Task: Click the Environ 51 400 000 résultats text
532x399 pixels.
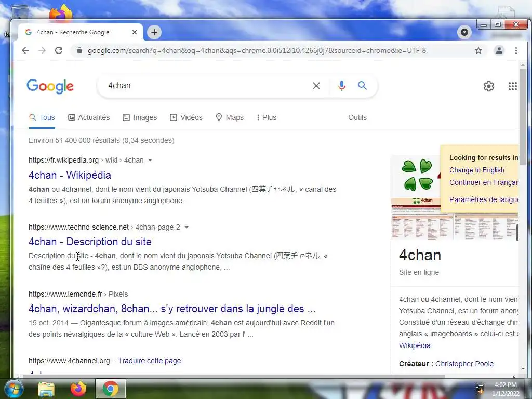Action: [101, 140]
